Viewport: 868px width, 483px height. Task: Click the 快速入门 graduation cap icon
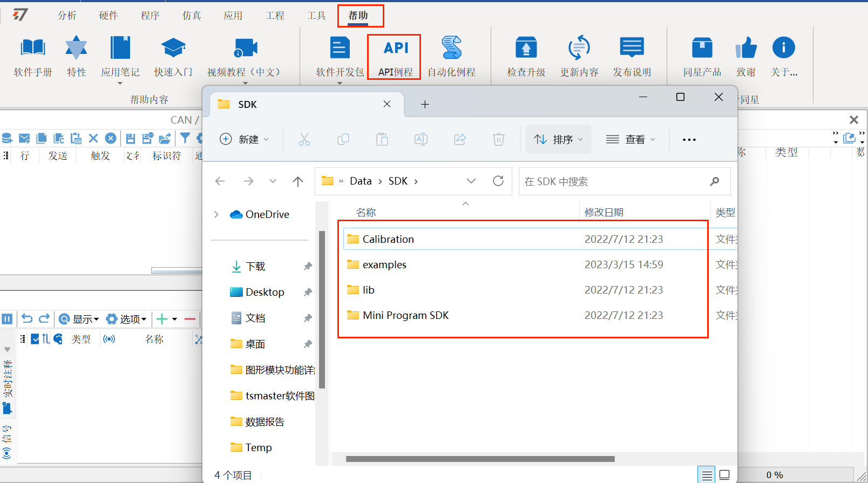tap(173, 49)
